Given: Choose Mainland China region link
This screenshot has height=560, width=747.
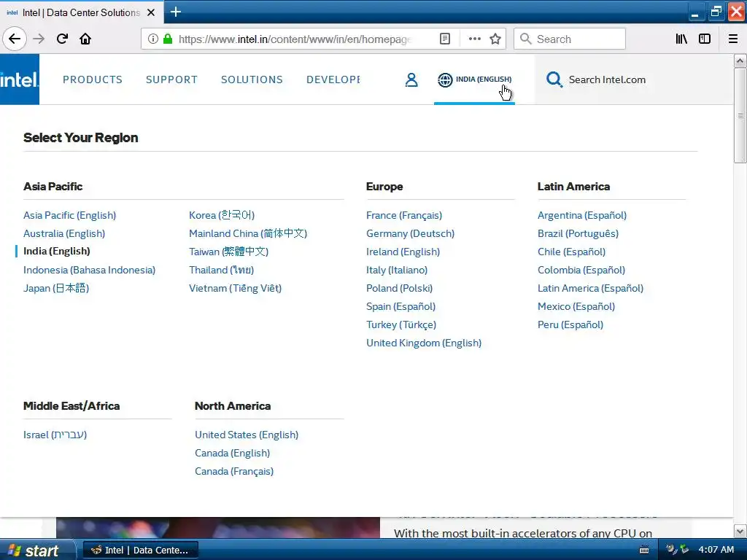Looking at the screenshot, I should click(x=248, y=233).
